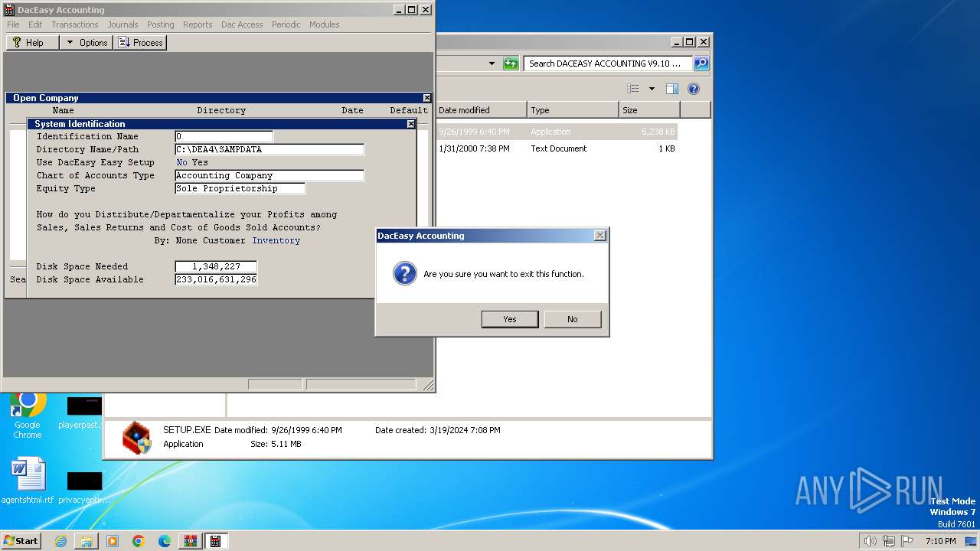
Task: Click the Explorer help icon
Action: click(694, 89)
